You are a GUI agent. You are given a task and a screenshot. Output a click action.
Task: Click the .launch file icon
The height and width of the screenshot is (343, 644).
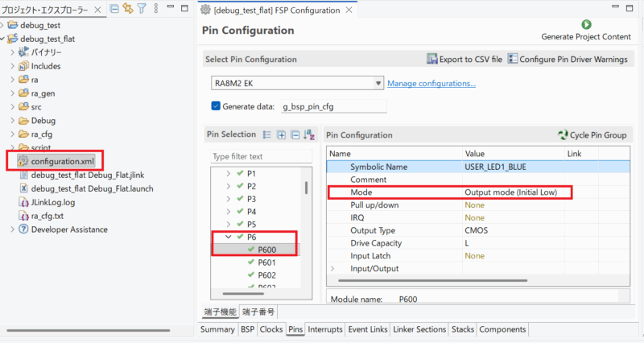(x=24, y=188)
